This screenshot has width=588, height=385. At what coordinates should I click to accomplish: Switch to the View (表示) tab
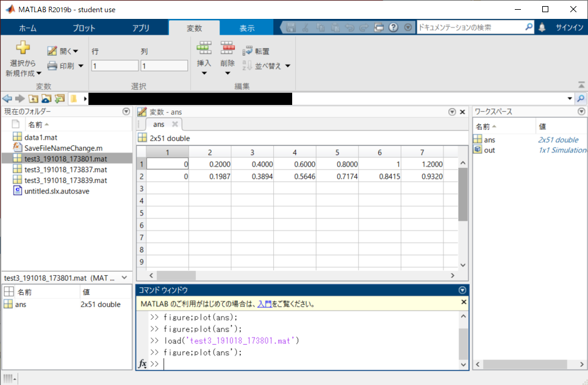(247, 28)
